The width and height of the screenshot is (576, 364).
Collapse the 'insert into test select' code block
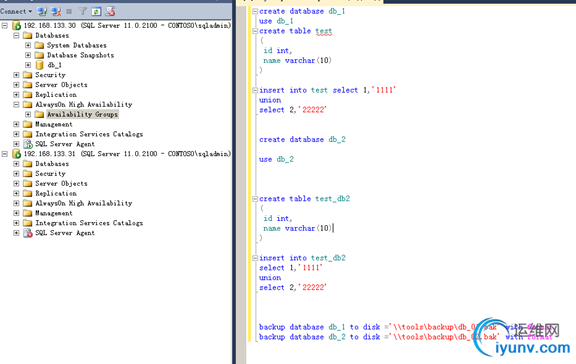255,90
